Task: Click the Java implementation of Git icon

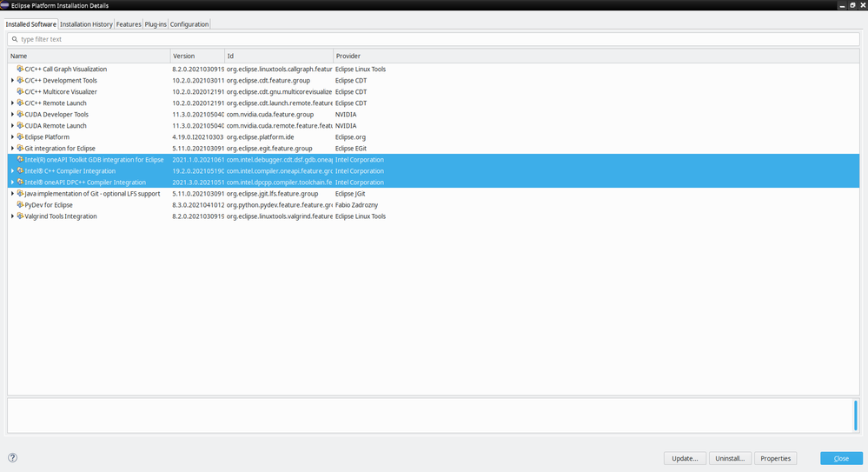Action: click(x=20, y=193)
